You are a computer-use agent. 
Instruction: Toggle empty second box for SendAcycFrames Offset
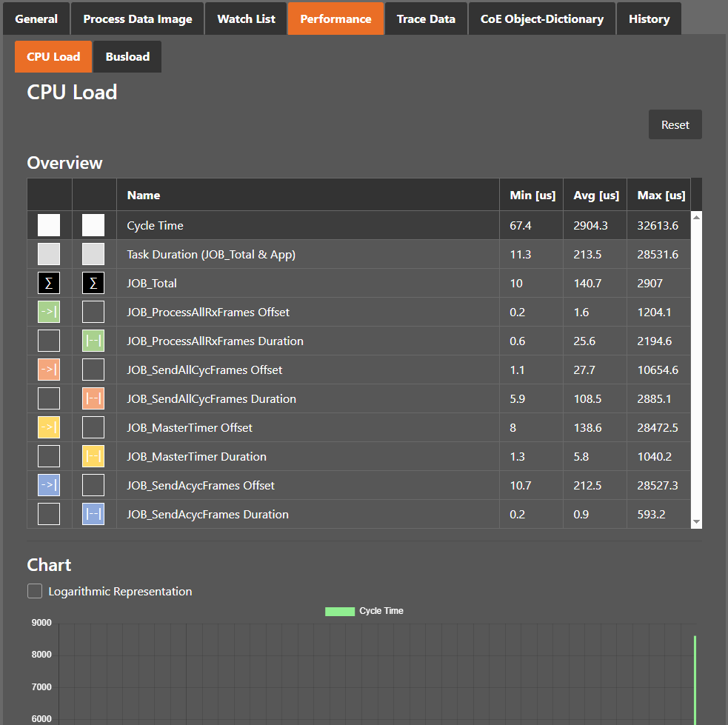click(93, 486)
